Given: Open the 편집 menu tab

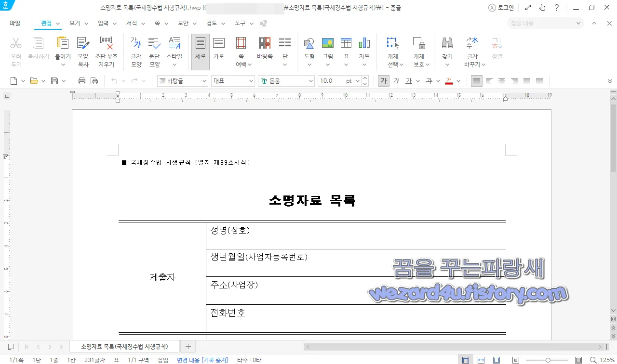Looking at the screenshot, I should [47, 23].
